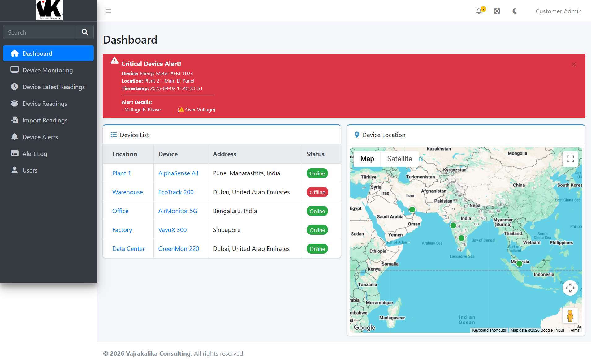Screen dimensions: 591x364
Task: Open the Data Center location link
Action: pyautogui.click(x=128, y=249)
